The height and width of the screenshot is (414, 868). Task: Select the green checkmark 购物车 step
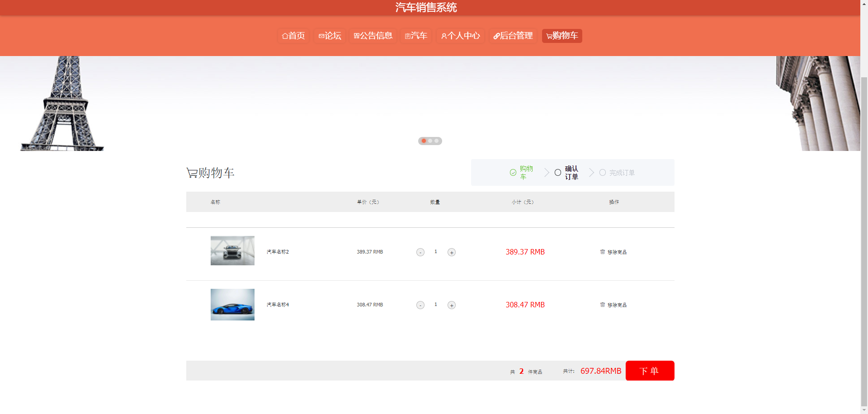click(x=513, y=173)
